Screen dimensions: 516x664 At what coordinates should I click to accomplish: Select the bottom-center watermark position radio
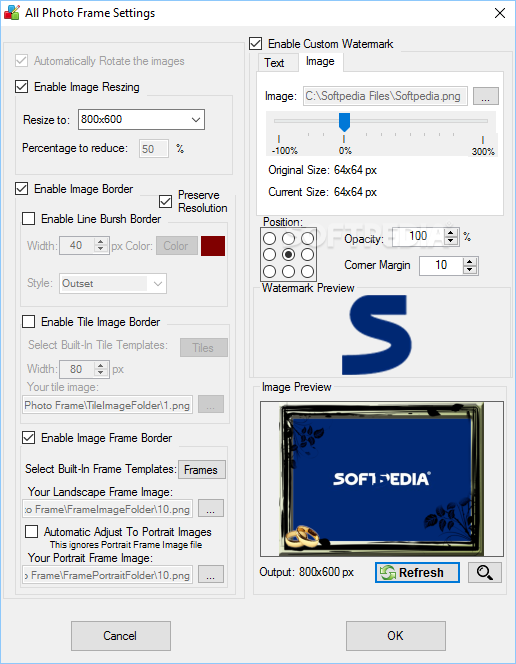[x=288, y=271]
